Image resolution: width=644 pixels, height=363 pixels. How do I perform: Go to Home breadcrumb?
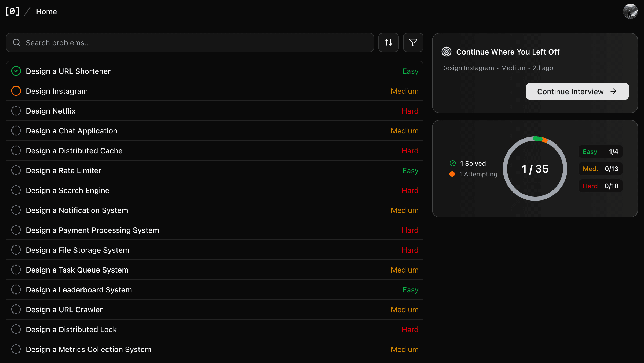[46, 12]
